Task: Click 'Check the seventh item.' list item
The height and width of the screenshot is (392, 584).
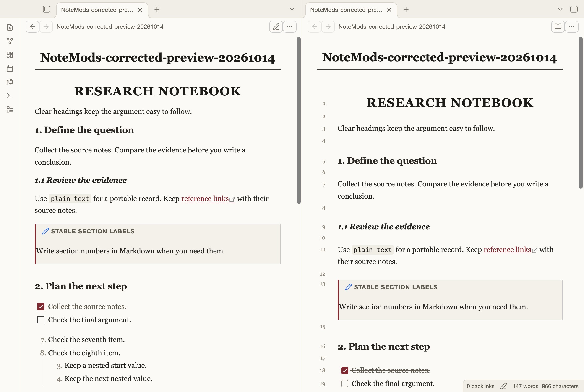Action: click(x=86, y=340)
